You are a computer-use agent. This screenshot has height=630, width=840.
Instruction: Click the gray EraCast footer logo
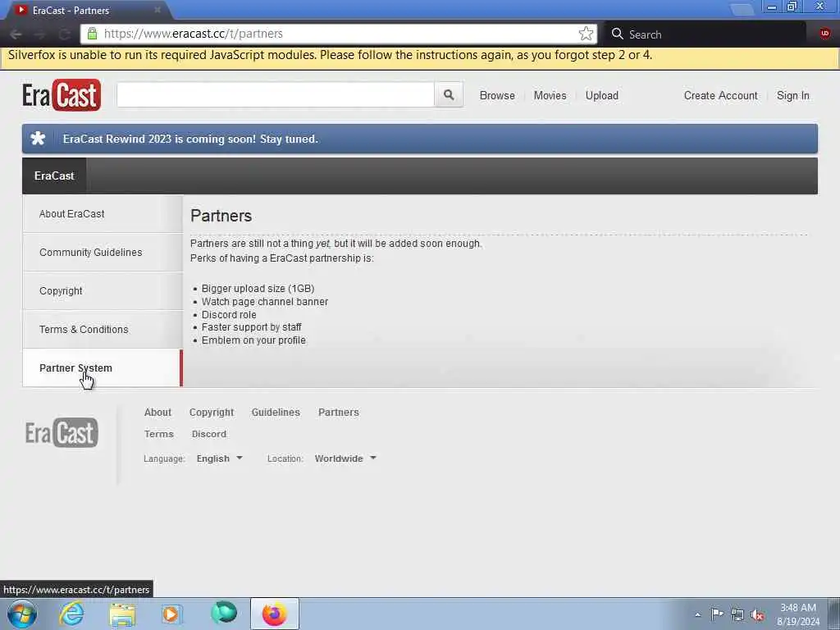(x=62, y=432)
